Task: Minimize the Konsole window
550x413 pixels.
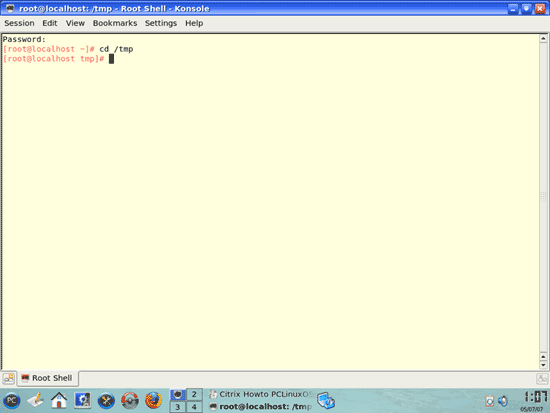Action: [513, 8]
